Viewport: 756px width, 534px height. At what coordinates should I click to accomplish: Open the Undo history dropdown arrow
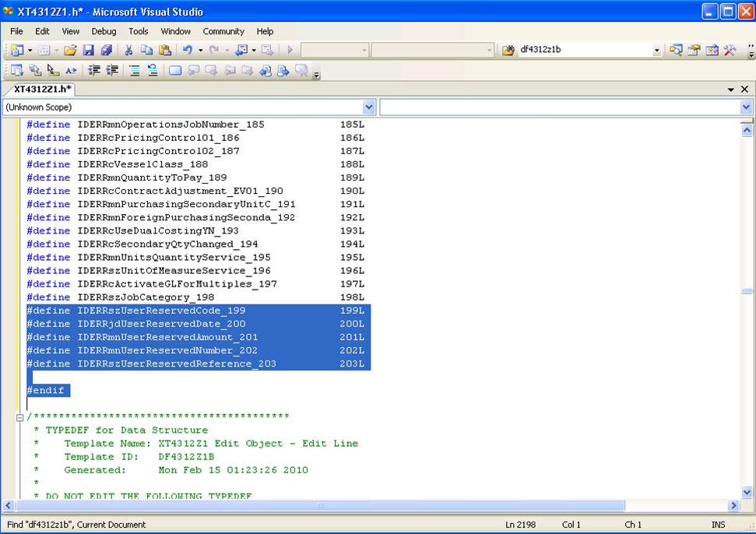200,50
